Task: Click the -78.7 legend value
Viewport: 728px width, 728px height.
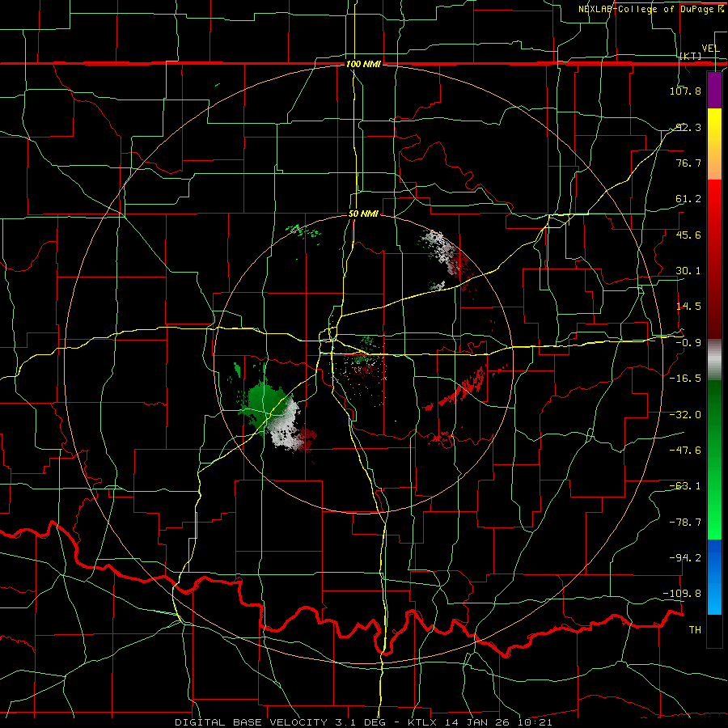Action: [x=685, y=523]
